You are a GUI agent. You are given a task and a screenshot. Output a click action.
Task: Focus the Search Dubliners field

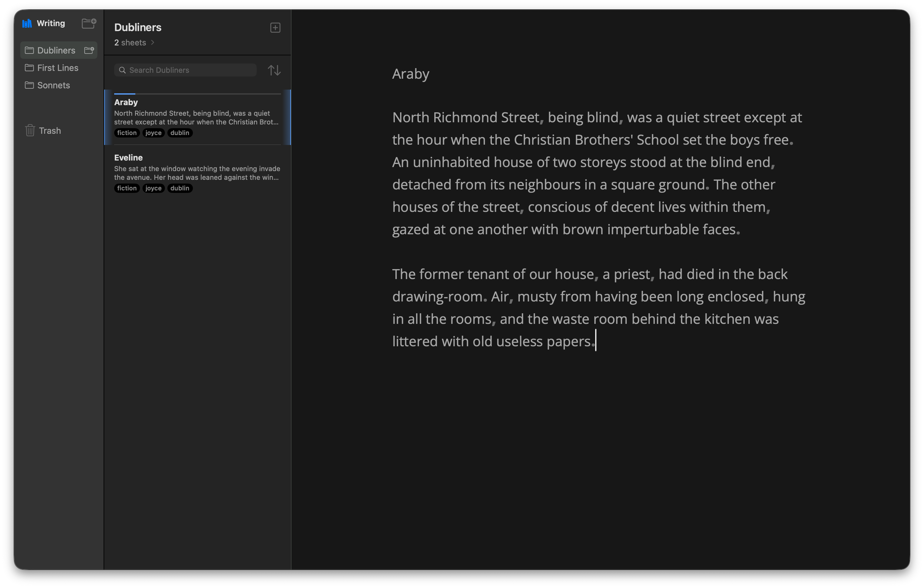(185, 70)
